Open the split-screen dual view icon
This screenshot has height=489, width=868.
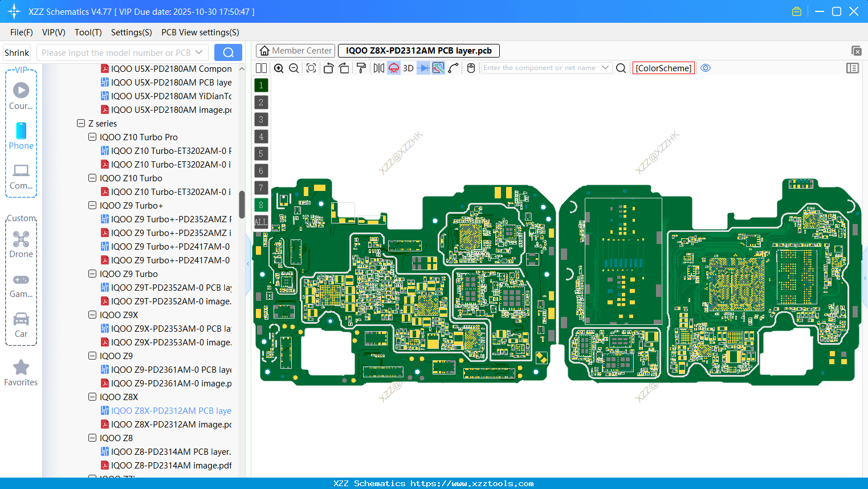pos(260,68)
